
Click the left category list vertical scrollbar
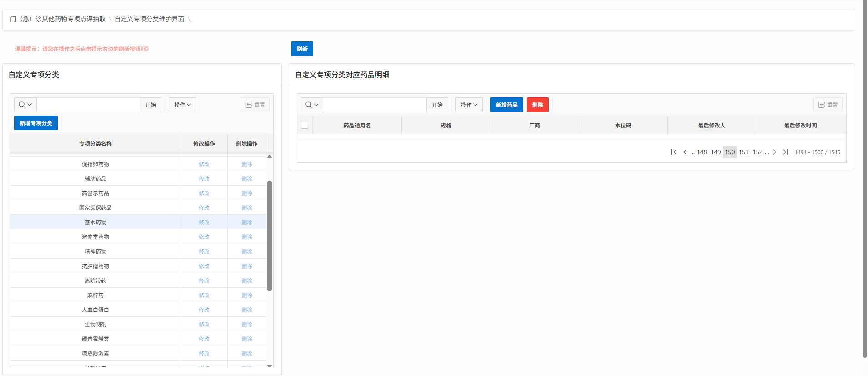pos(269,236)
